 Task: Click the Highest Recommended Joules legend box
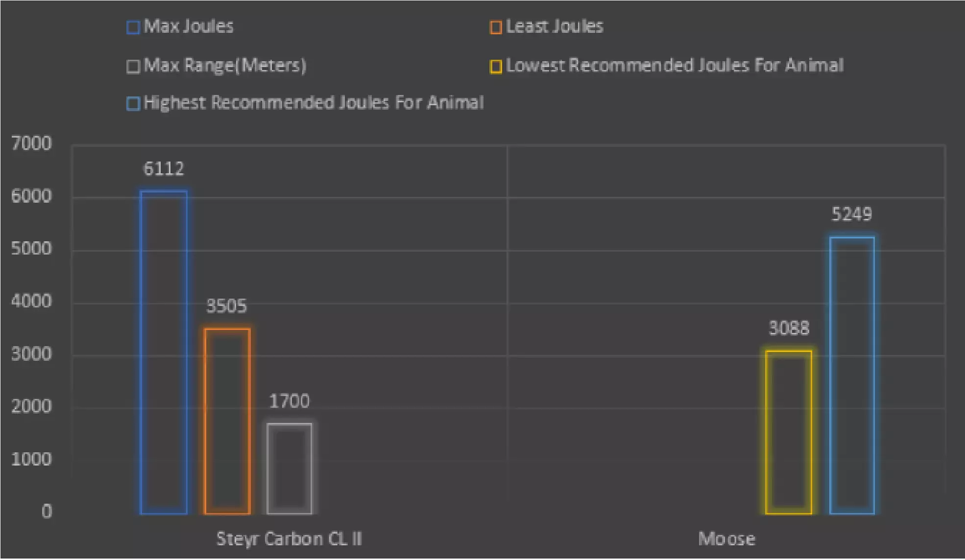point(133,104)
